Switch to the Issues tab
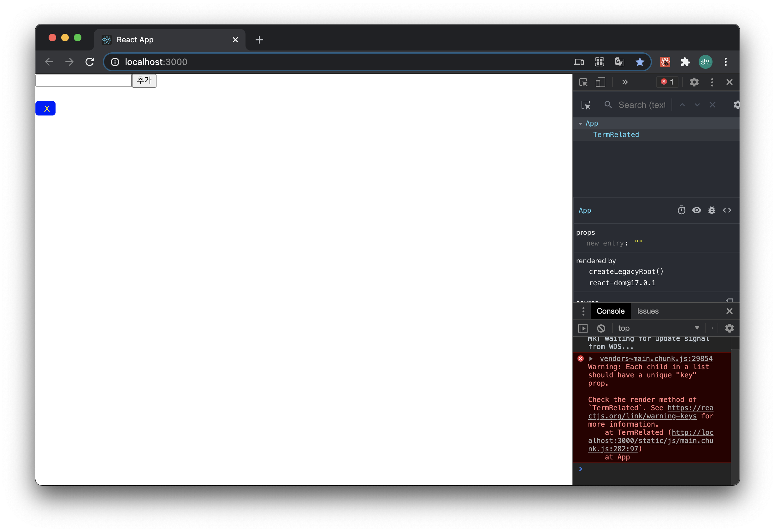Viewport: 775px width, 532px height. click(648, 311)
